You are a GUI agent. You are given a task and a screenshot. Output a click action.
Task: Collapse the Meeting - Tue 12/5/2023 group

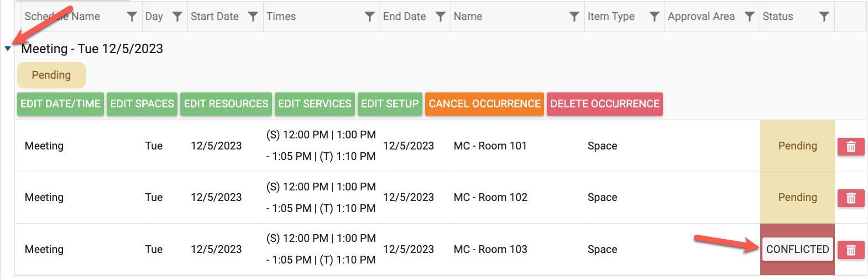pyautogui.click(x=8, y=49)
